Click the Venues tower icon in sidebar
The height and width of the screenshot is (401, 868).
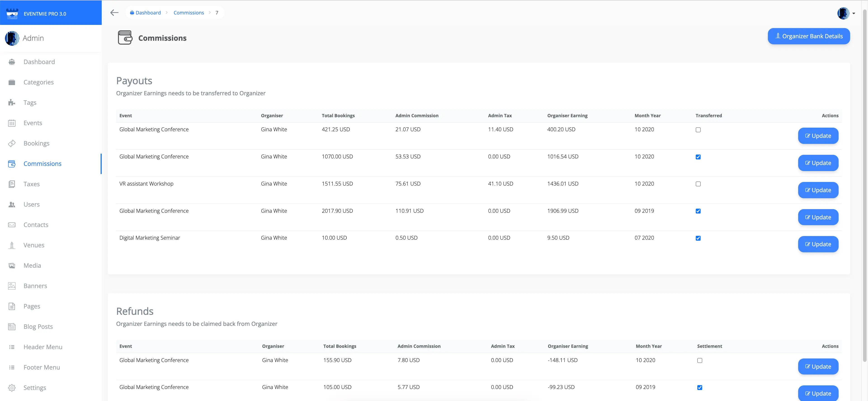(12, 245)
